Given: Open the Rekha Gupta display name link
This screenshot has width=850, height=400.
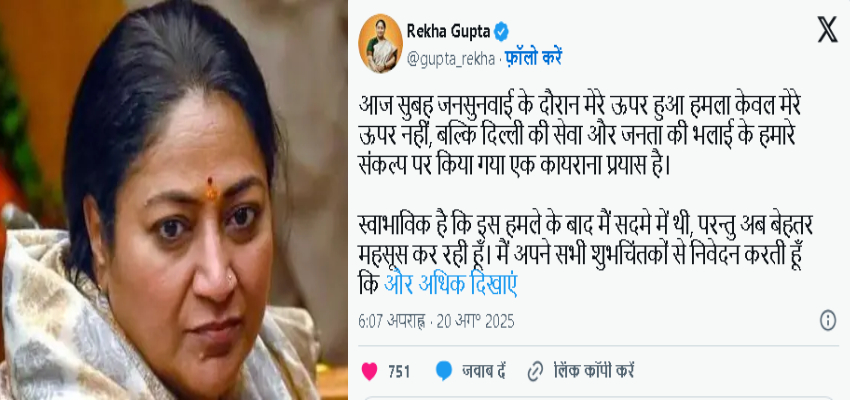Looking at the screenshot, I should point(448,32).
